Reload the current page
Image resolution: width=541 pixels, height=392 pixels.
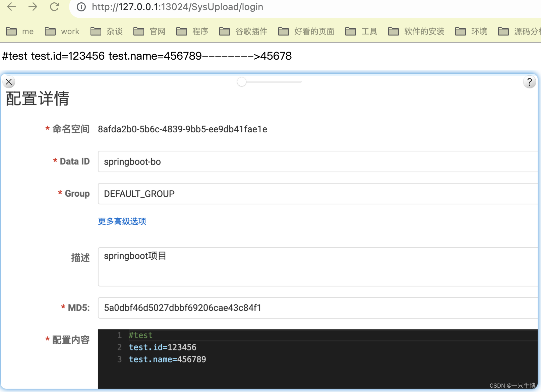[x=54, y=7]
